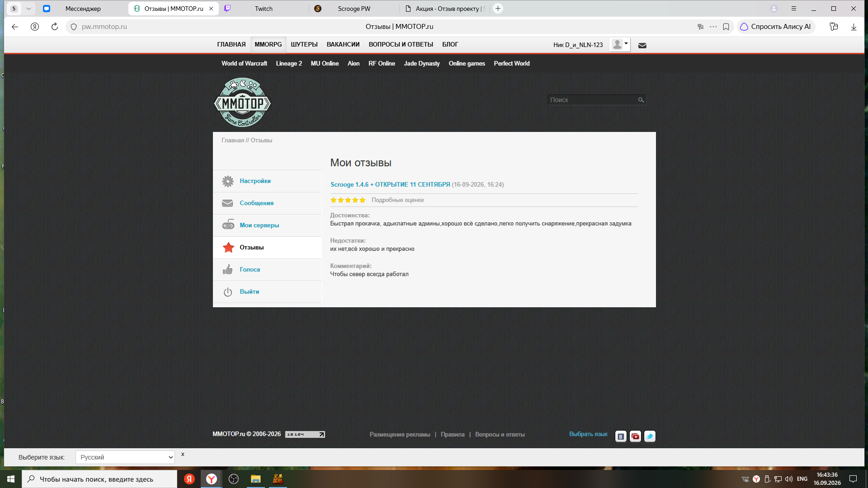Screen dimensions: 868x488
Task: Click the bookmark icon in address bar
Action: (726, 27)
